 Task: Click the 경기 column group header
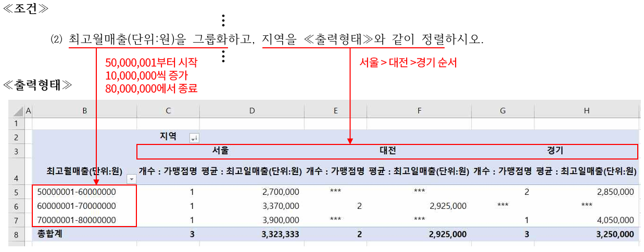555,151
